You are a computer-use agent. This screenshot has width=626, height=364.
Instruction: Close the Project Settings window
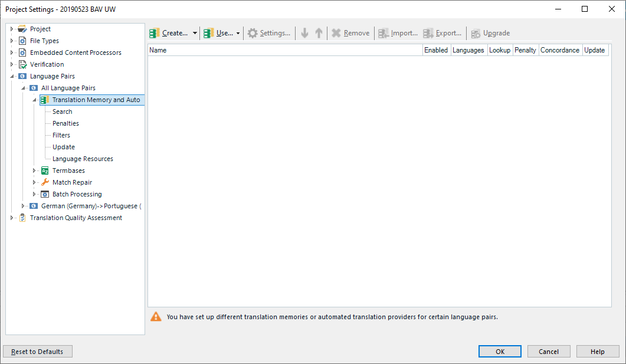click(x=612, y=9)
